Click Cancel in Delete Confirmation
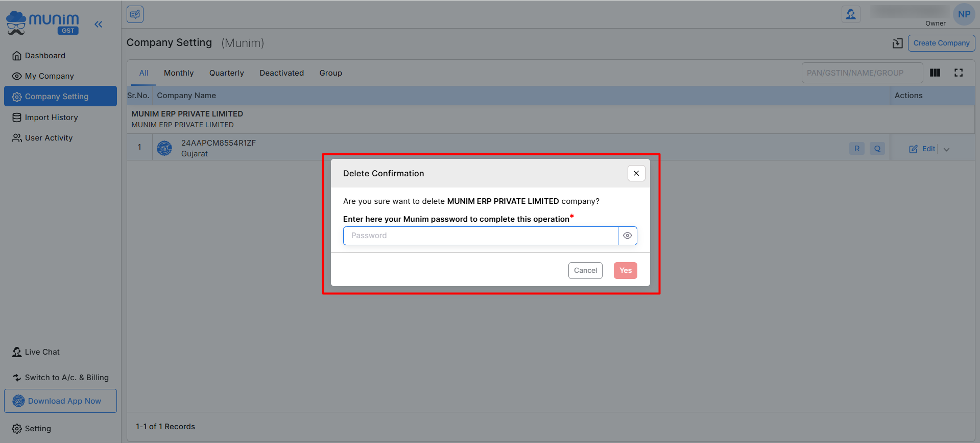980x443 pixels. coord(585,271)
